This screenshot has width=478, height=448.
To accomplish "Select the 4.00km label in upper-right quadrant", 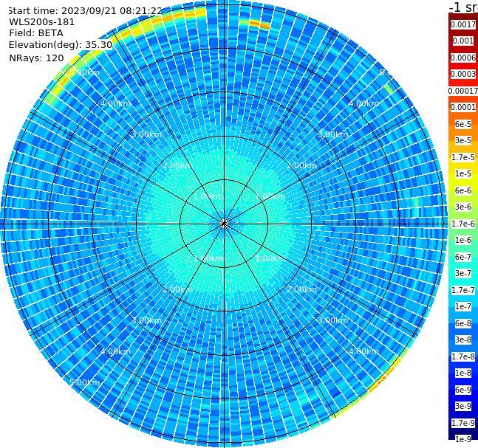I will tap(363, 103).
